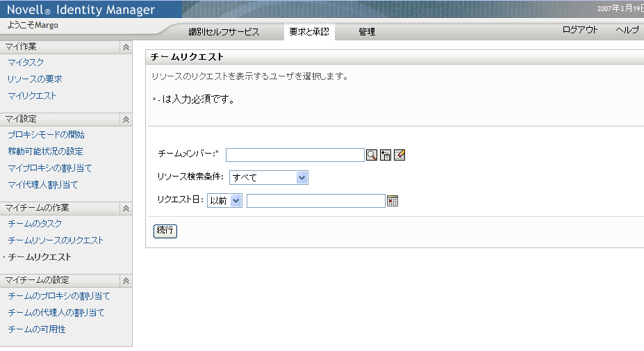Screen dimensions: 644x351
Task: Open チームの可用性 link
Action: (x=37, y=329)
